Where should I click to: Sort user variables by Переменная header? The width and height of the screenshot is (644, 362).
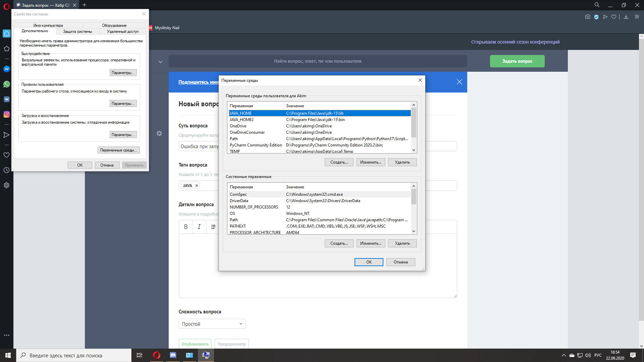pyautogui.click(x=256, y=106)
